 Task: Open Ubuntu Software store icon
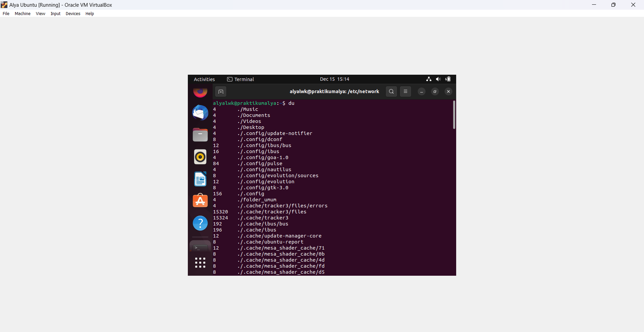(200, 201)
